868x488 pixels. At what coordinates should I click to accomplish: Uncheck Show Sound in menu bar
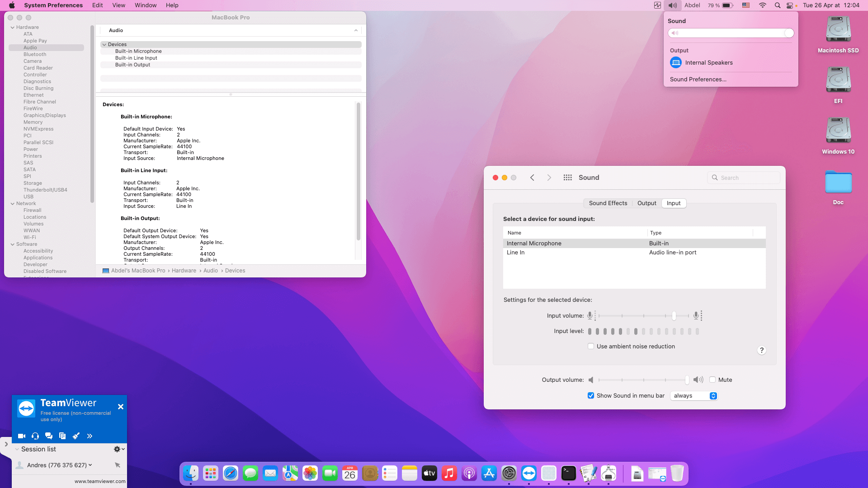point(591,396)
